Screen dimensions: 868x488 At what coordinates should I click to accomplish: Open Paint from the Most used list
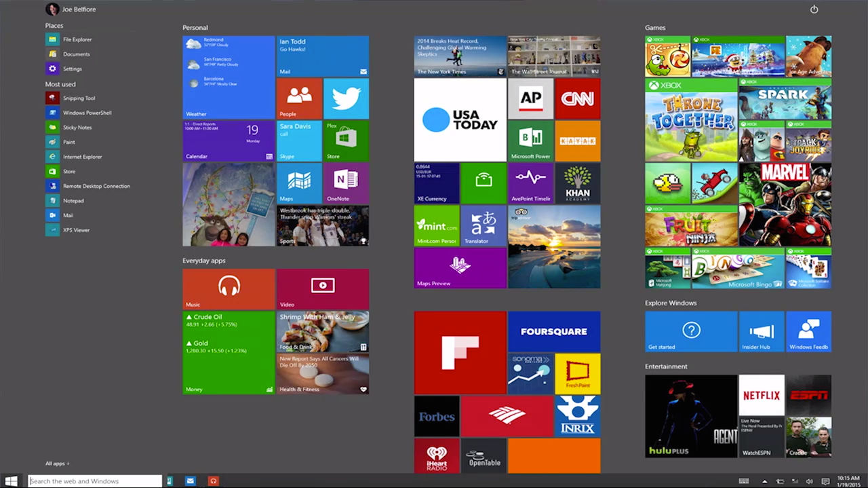point(70,142)
